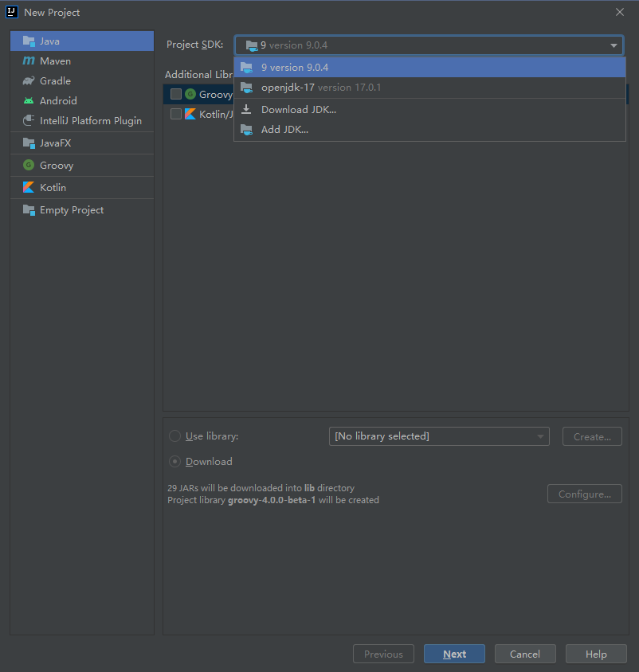
Task: Click the Empty Project folder icon
Action: pyautogui.click(x=29, y=210)
